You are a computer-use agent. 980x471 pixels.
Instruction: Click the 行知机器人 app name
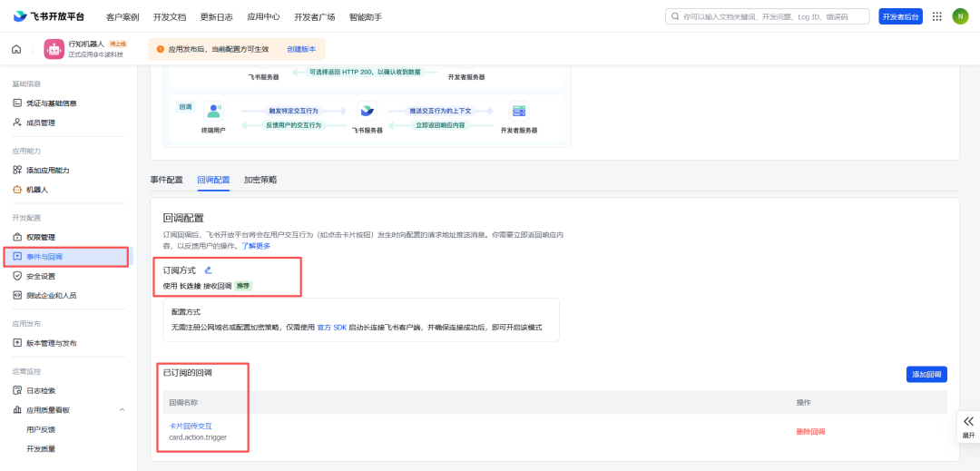[x=86, y=44]
